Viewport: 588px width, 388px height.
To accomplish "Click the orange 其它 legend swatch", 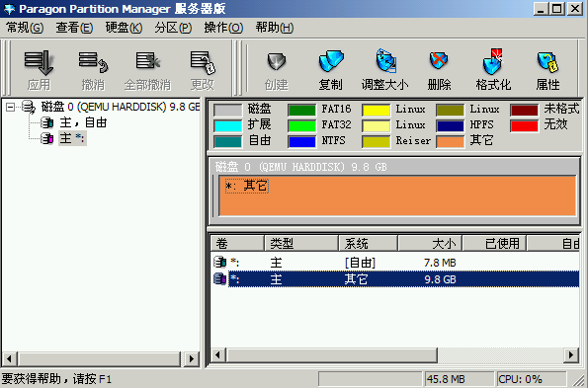I will (x=450, y=141).
